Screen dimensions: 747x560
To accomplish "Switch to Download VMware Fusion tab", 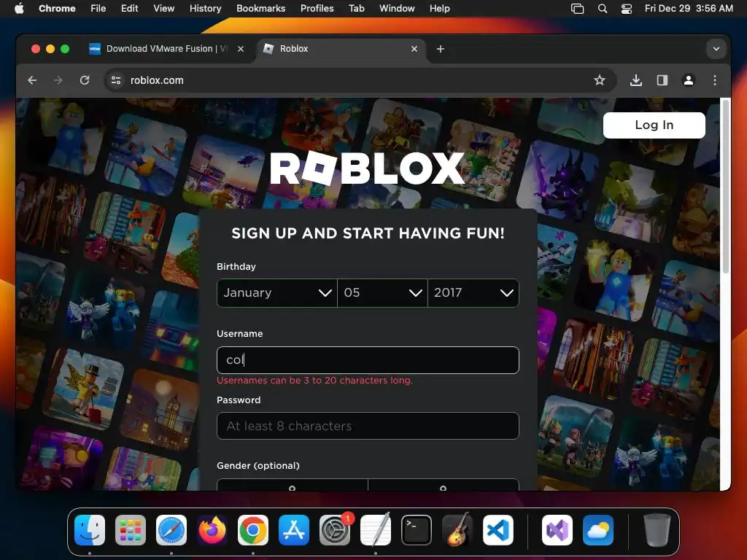I will (x=167, y=49).
